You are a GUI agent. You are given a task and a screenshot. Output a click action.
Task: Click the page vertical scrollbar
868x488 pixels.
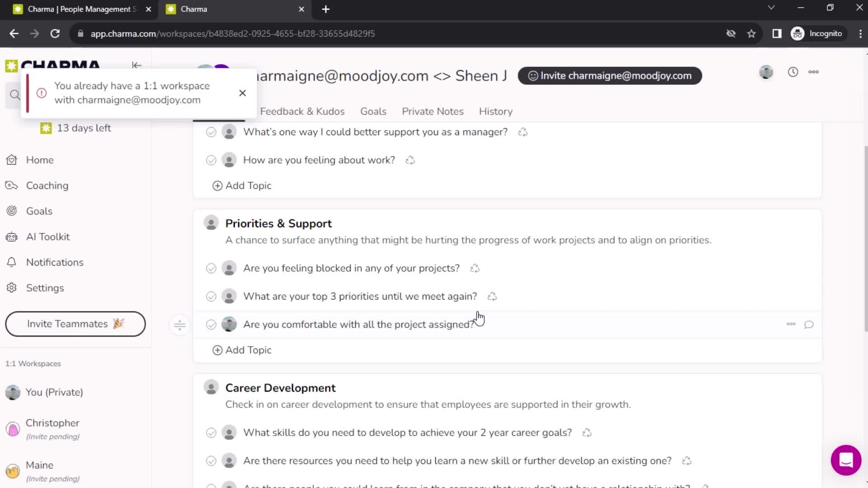pyautogui.click(x=865, y=239)
